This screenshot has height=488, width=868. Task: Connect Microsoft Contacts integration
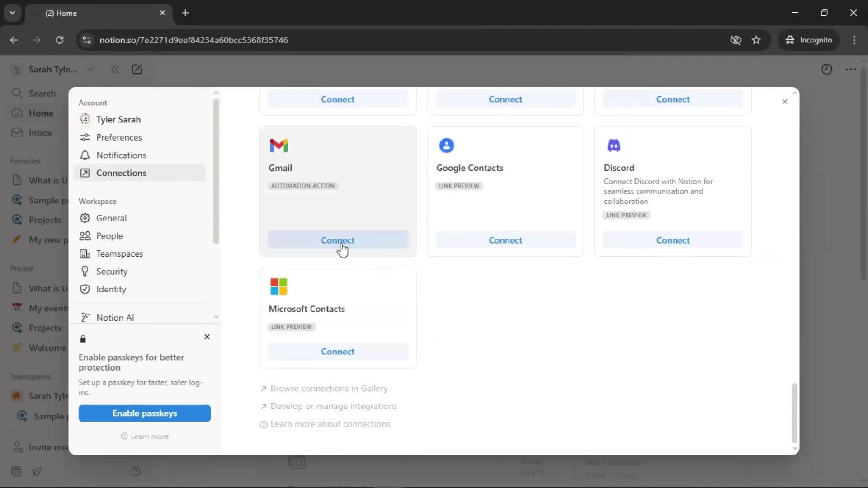[338, 351]
